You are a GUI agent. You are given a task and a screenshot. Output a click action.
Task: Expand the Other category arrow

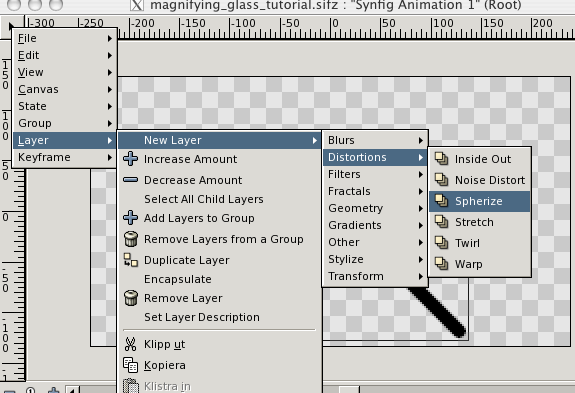point(421,242)
